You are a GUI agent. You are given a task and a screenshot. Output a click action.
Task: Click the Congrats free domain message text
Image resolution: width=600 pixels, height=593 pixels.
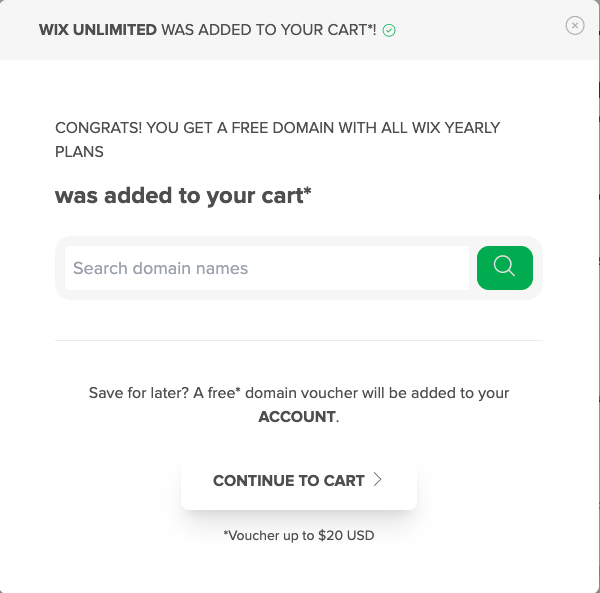point(277,140)
